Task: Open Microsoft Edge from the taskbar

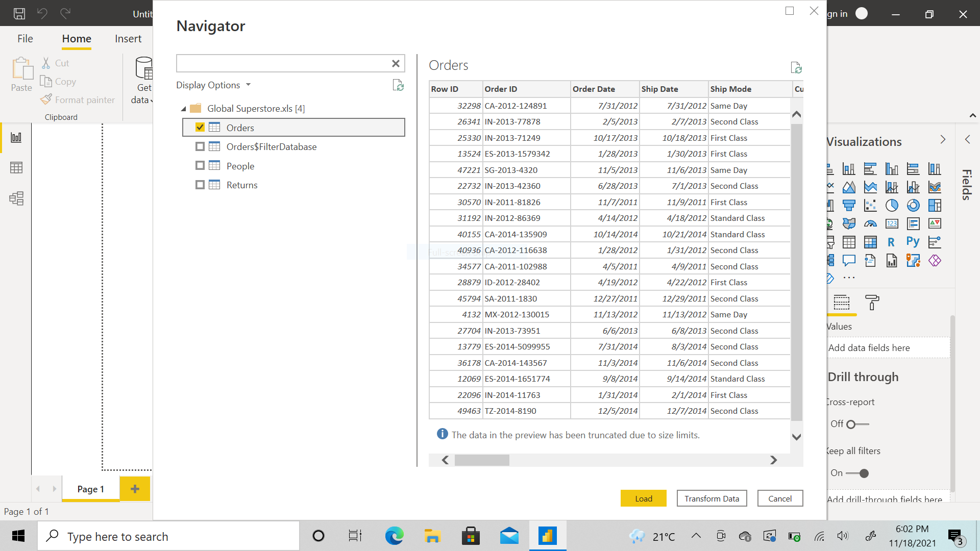Action: coord(394,536)
